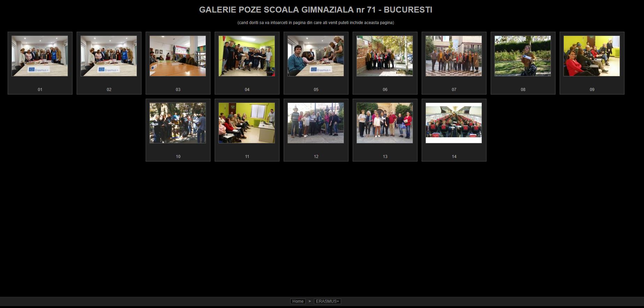
Task: Go to the Home breadcrumb link
Action: coord(298,301)
